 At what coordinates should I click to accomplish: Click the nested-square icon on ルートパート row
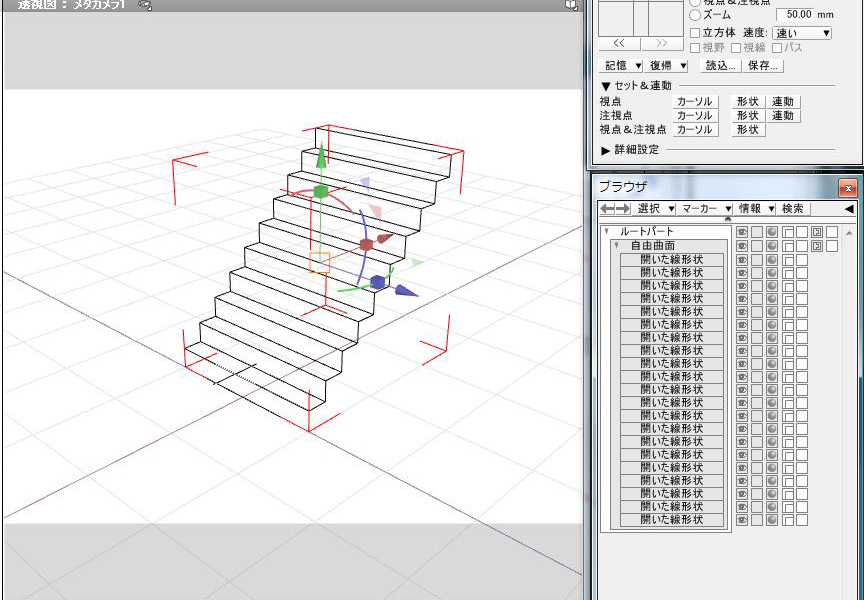[x=817, y=232]
